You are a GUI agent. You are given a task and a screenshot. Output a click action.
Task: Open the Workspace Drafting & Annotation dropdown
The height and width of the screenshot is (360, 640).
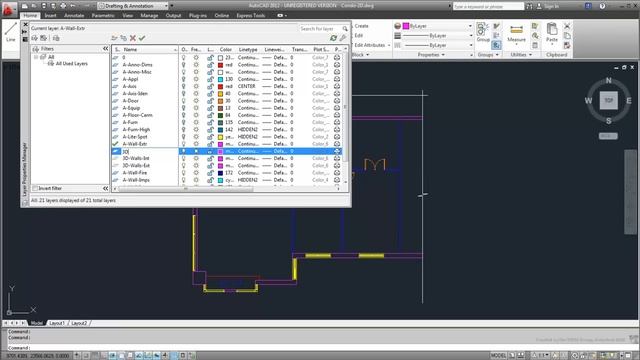133,6
